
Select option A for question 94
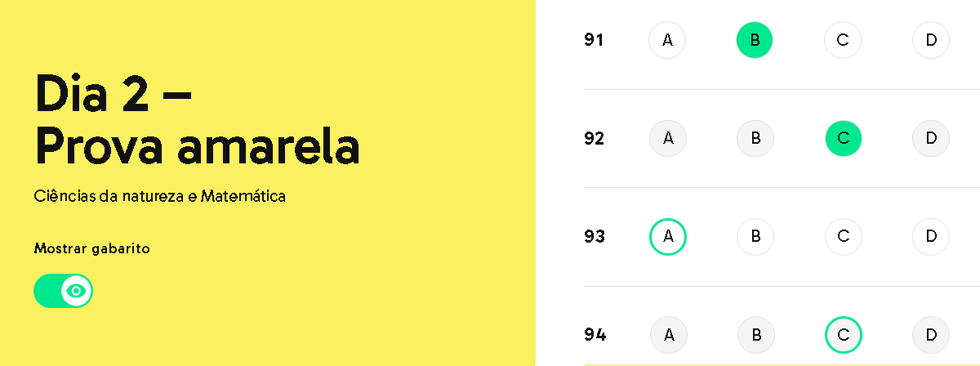point(669,334)
